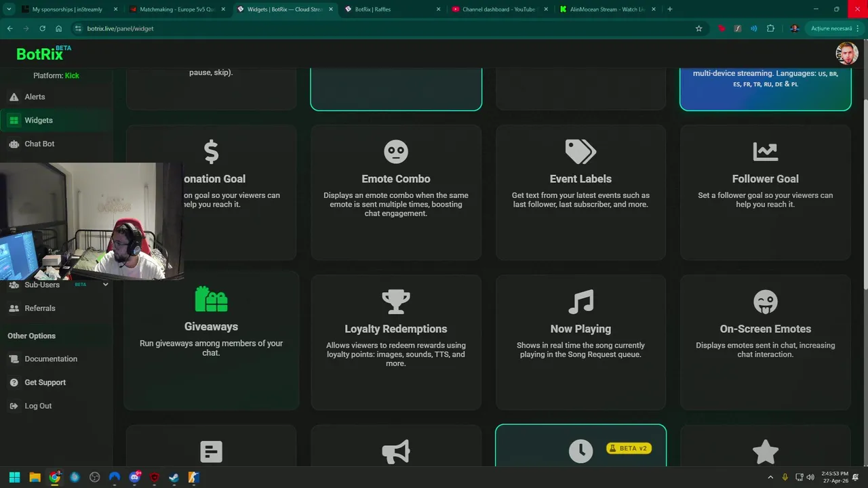
Task: Open File Explorer from the taskbar
Action: [x=35, y=477]
